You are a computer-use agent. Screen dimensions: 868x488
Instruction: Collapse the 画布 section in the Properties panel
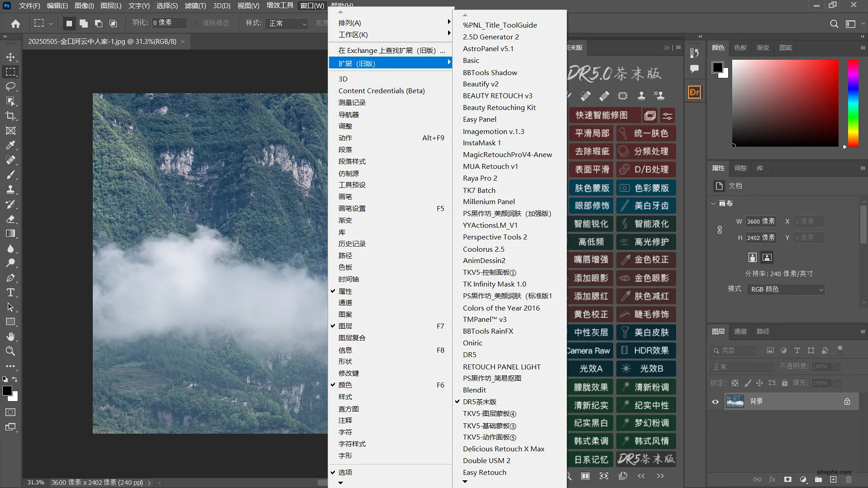pyautogui.click(x=714, y=203)
